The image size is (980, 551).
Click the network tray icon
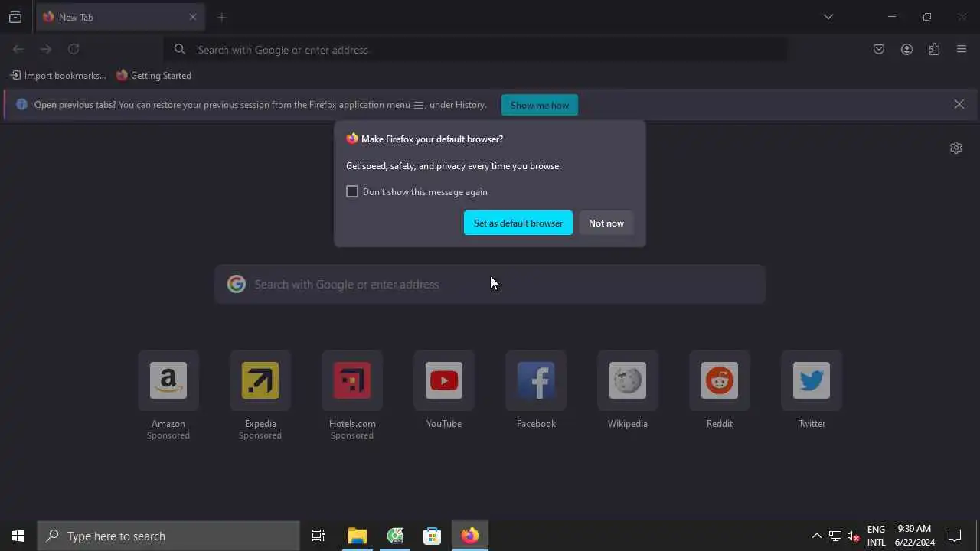[835, 536]
